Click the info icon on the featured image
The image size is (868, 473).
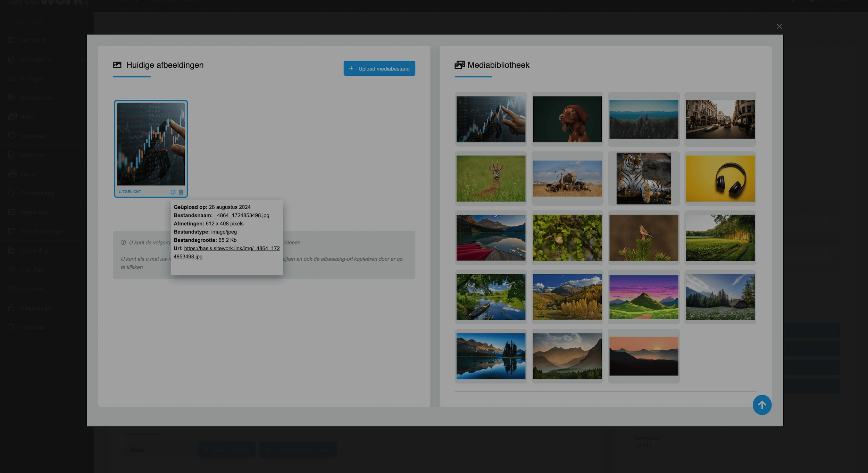[173, 192]
